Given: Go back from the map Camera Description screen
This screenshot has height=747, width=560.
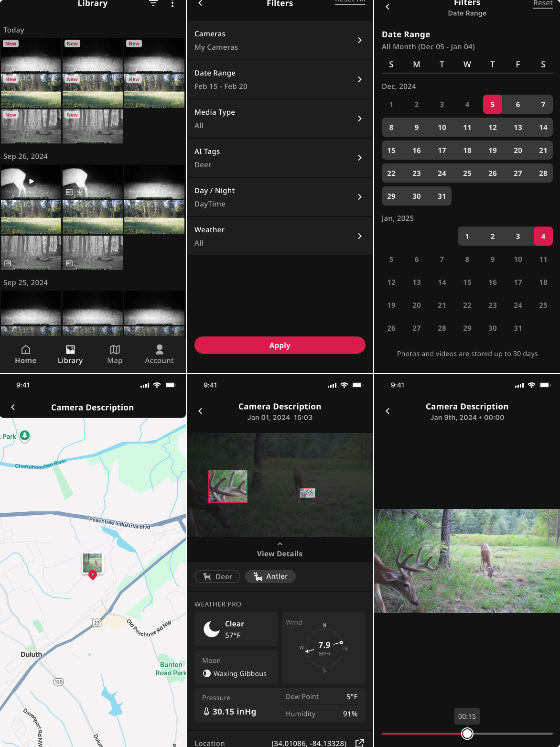Looking at the screenshot, I should [x=13, y=407].
